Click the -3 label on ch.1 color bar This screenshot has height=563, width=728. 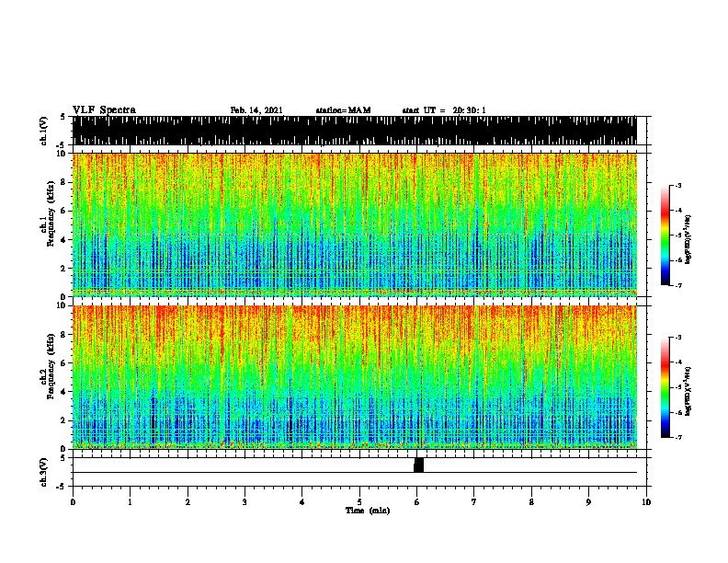pos(678,185)
